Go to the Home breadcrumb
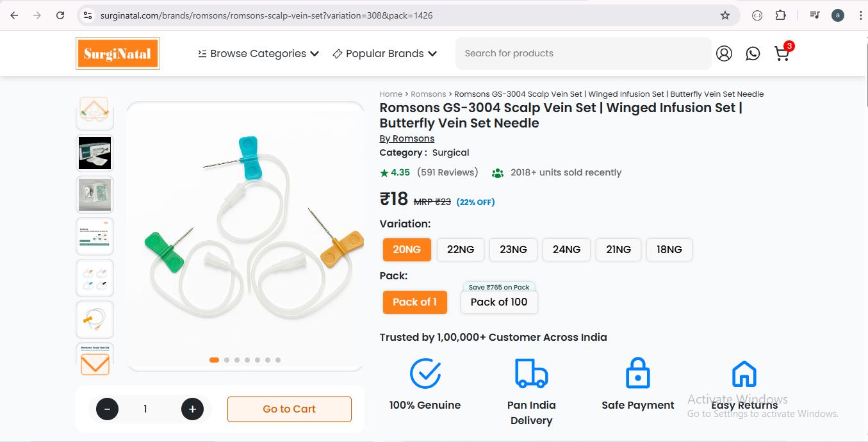868x442 pixels. click(x=391, y=94)
